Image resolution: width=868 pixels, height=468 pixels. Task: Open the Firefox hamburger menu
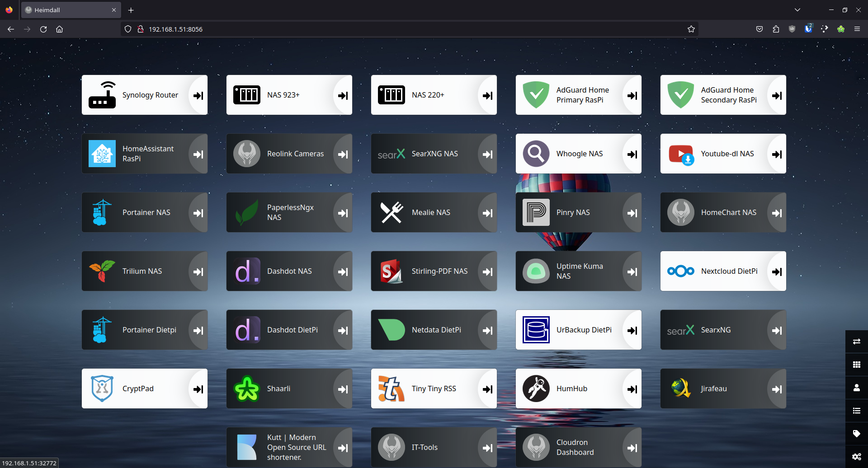[857, 29]
